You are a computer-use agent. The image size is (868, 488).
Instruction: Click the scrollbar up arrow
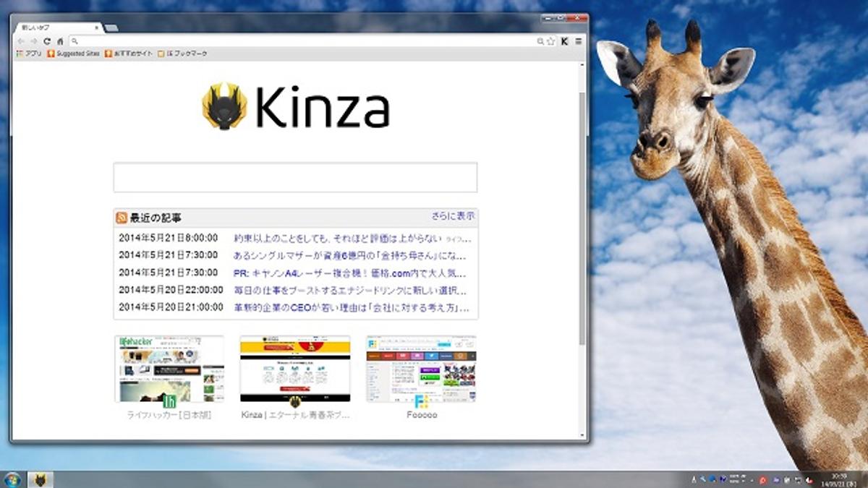(583, 66)
